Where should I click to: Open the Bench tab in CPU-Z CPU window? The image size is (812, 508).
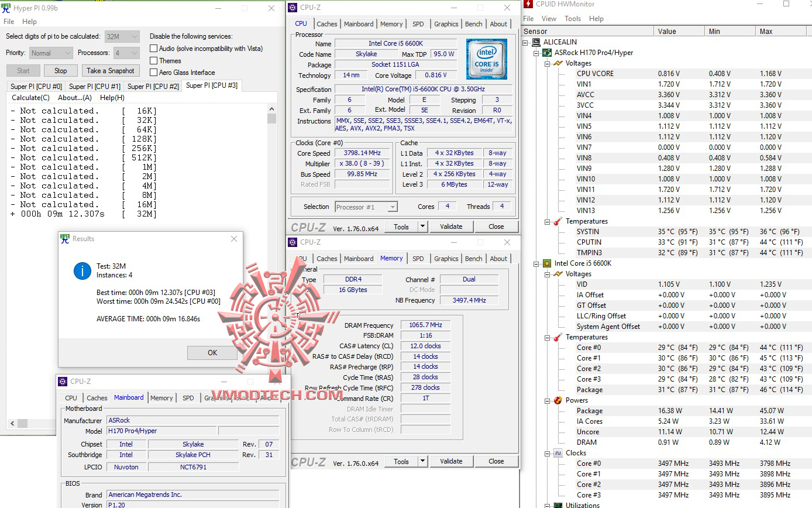[474, 24]
